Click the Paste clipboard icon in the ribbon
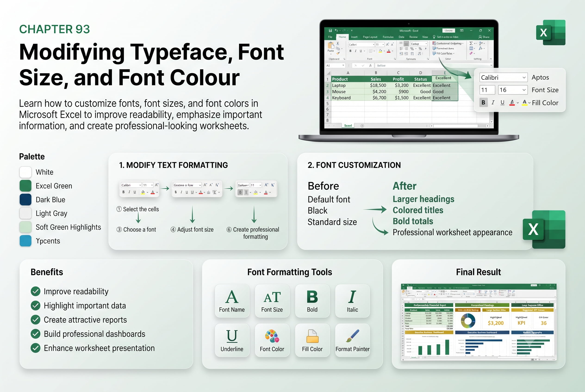The image size is (585, 392). 331,46
